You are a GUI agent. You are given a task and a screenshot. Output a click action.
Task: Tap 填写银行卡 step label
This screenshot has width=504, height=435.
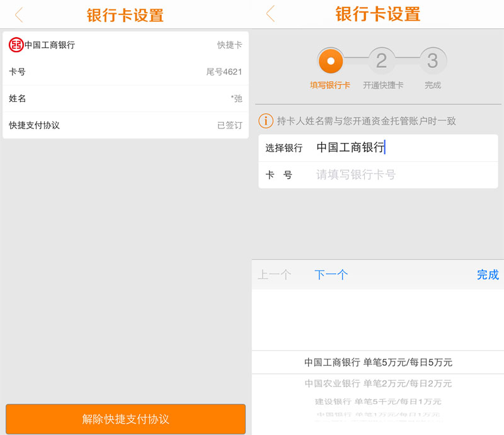click(330, 85)
